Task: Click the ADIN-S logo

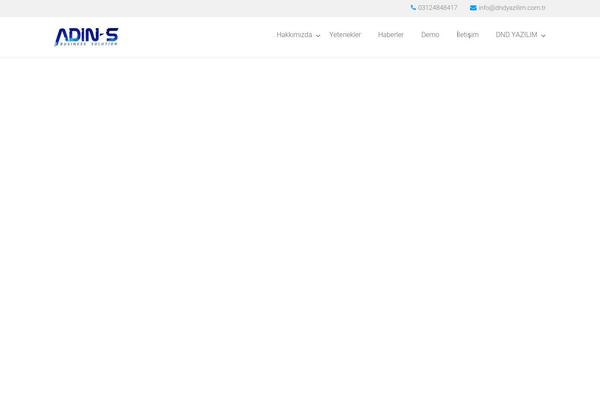Action: (86, 37)
